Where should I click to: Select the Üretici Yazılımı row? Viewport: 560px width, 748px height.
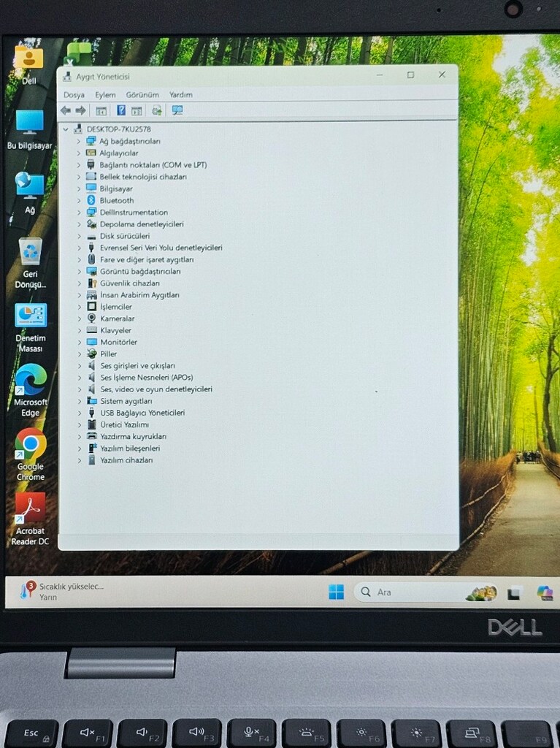[124, 424]
